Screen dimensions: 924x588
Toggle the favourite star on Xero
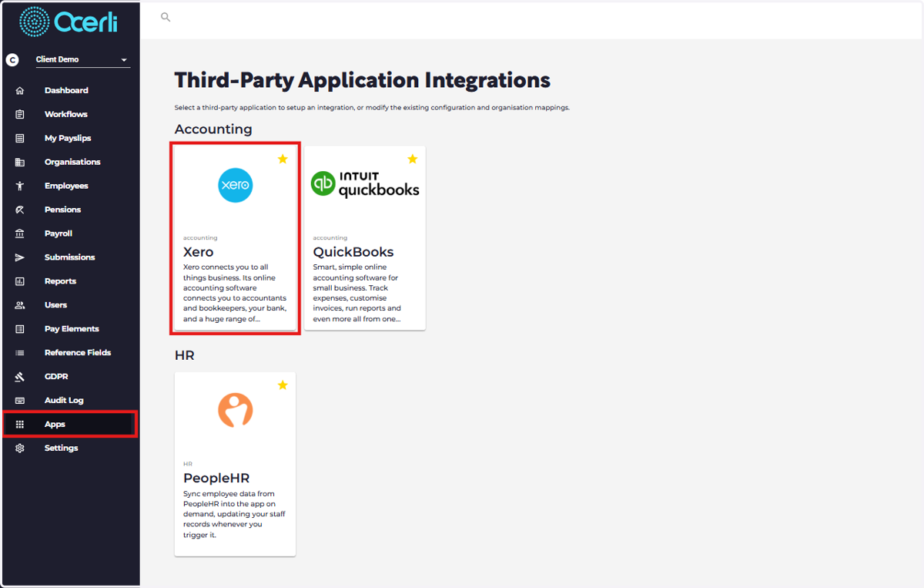click(x=283, y=159)
